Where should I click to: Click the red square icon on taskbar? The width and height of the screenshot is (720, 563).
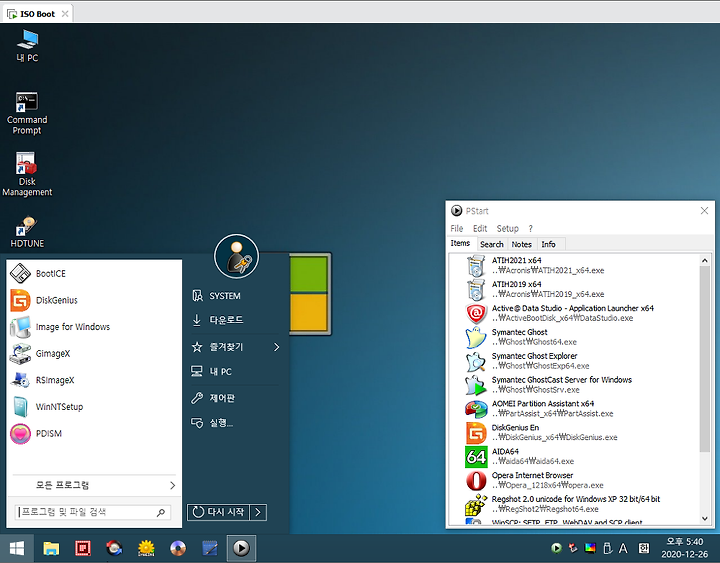tap(83, 548)
